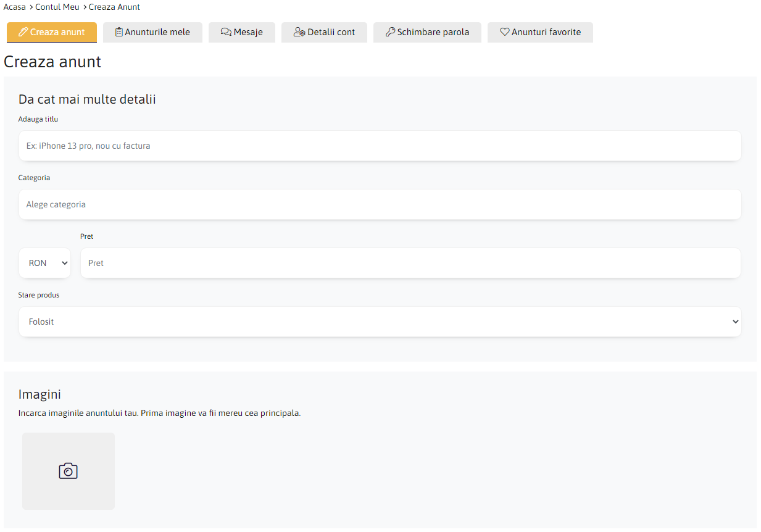This screenshot has height=532, width=761.
Task: Focus the Adauga titlu text field
Action: [x=380, y=146]
